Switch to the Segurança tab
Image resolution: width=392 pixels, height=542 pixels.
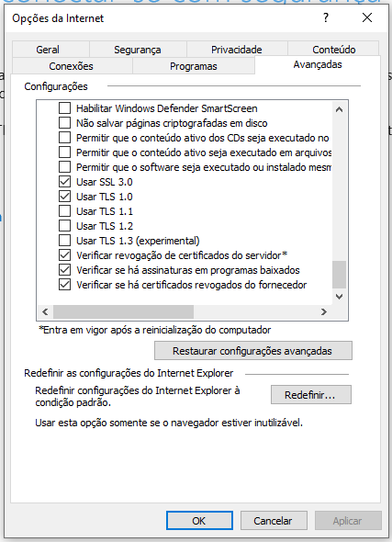(138, 50)
